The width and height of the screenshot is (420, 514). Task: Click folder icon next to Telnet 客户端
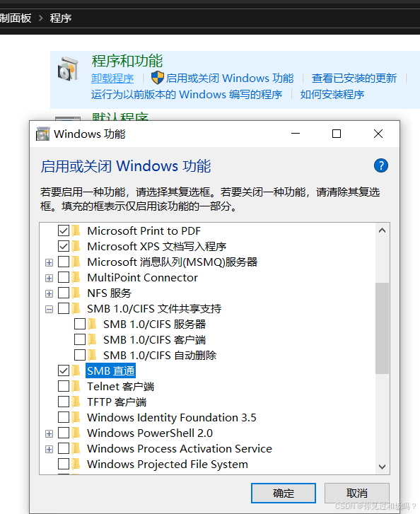pos(76,387)
